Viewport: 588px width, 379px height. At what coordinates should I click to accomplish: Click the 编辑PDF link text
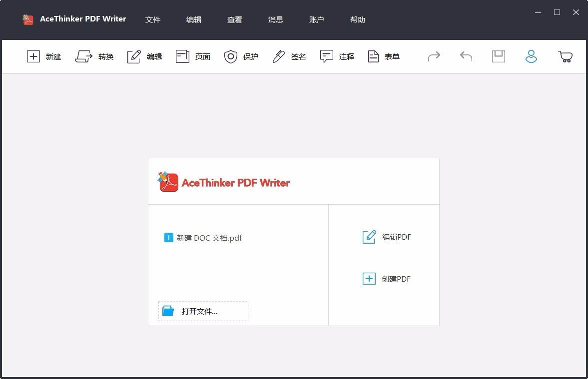click(x=396, y=237)
